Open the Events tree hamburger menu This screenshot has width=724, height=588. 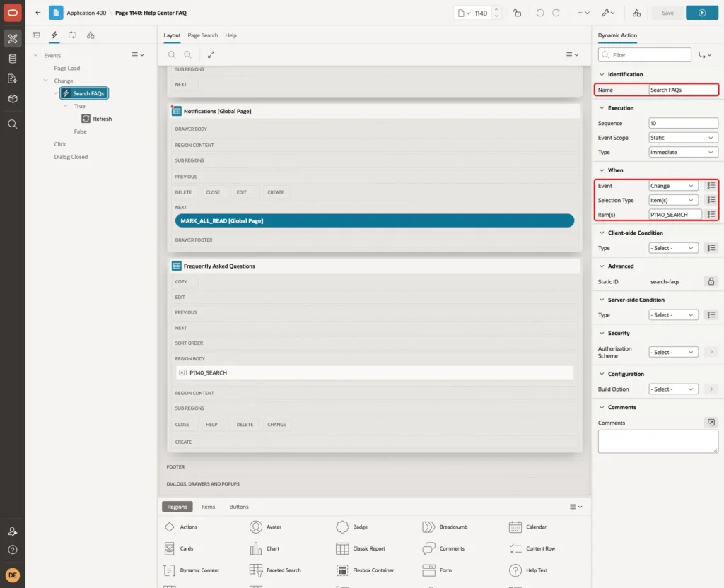tap(138, 55)
